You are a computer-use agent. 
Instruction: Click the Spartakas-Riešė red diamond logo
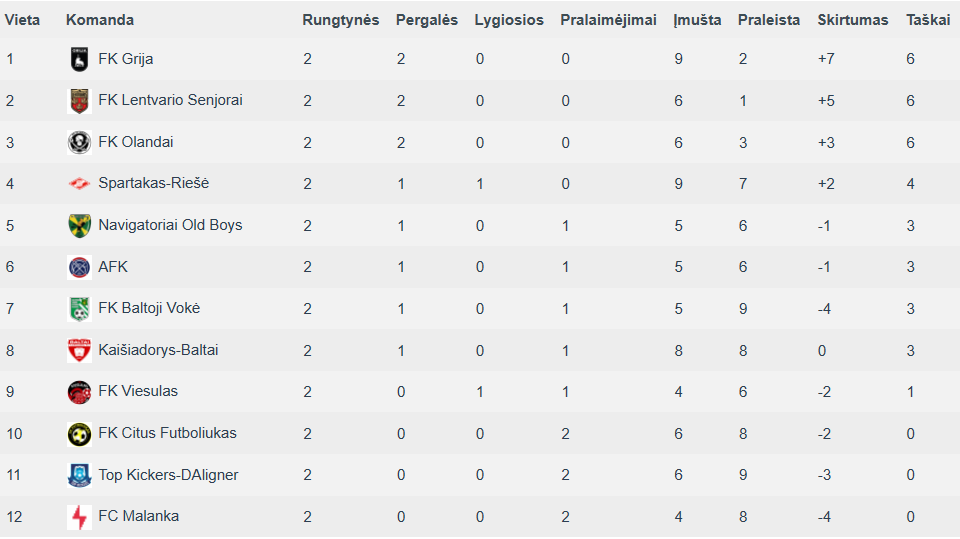tap(79, 184)
